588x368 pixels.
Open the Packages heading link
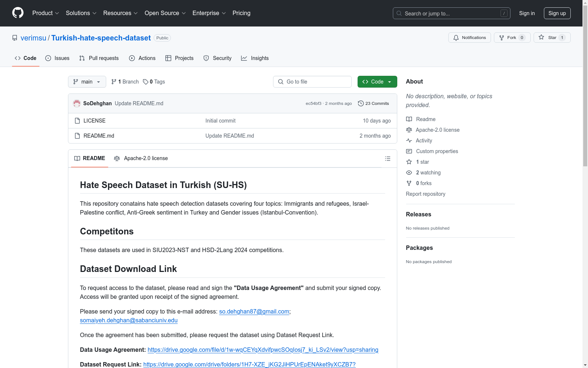(419, 248)
